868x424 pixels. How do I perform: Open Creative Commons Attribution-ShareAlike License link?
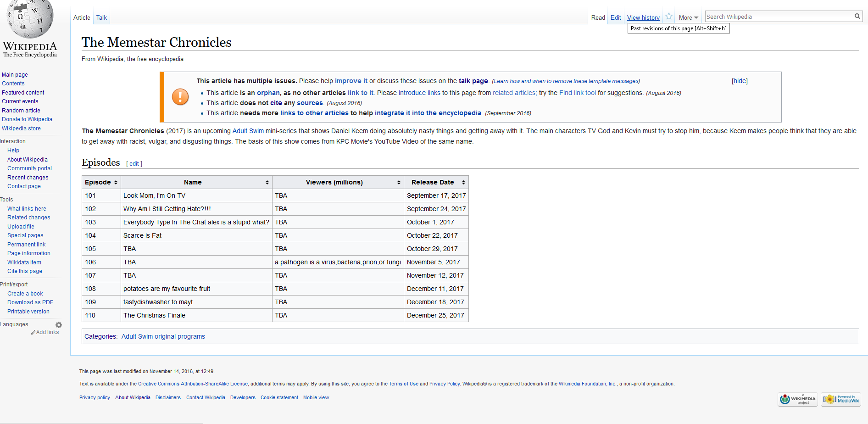click(x=193, y=384)
